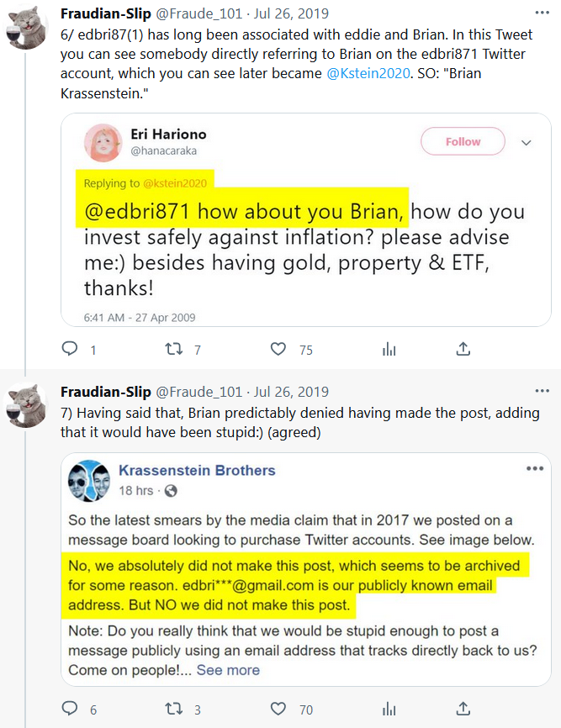Viewport: 561px width, 728px height.
Task: Like the first tweet with heart
Action: pyautogui.click(x=278, y=349)
